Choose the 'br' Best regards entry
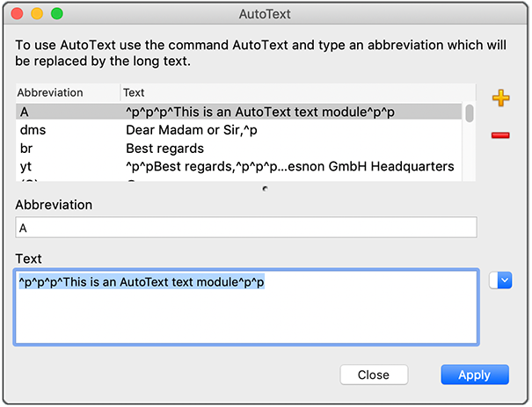 click(237, 149)
